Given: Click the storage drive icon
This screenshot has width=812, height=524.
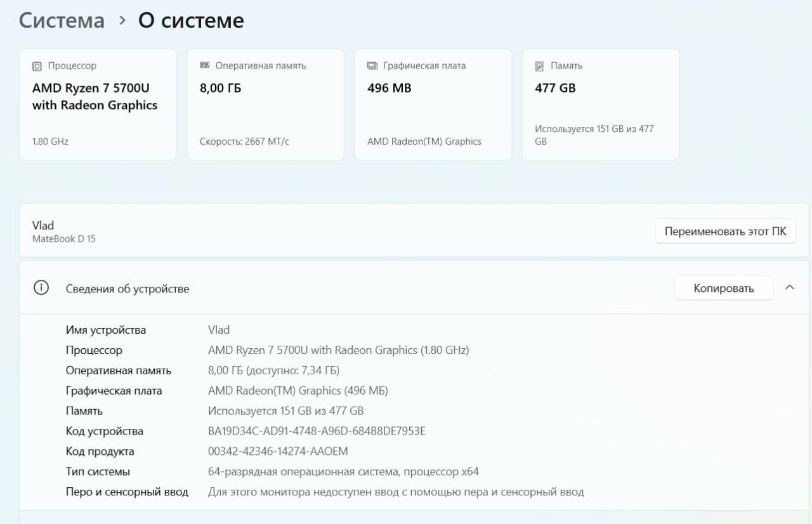Looking at the screenshot, I should click(540, 66).
